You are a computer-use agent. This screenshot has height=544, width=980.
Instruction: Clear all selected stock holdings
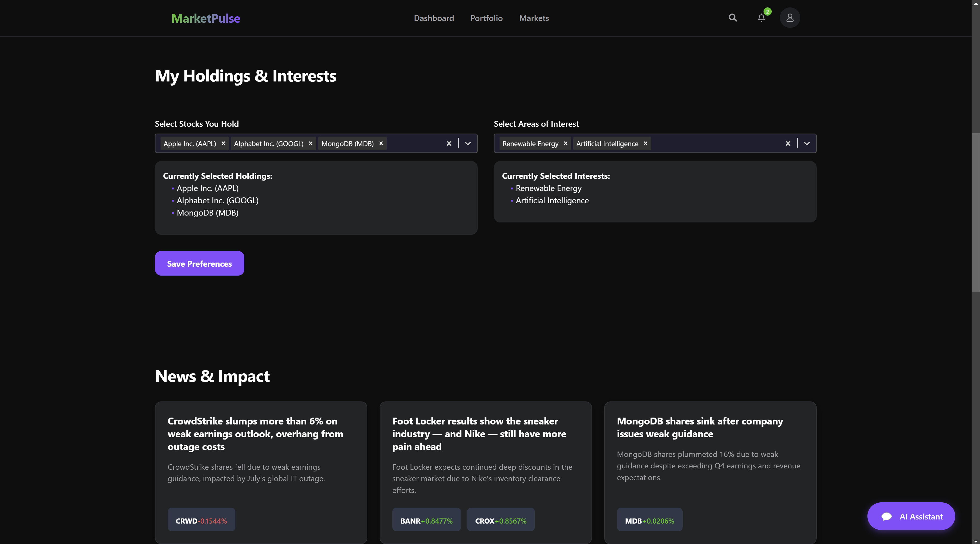click(x=449, y=144)
